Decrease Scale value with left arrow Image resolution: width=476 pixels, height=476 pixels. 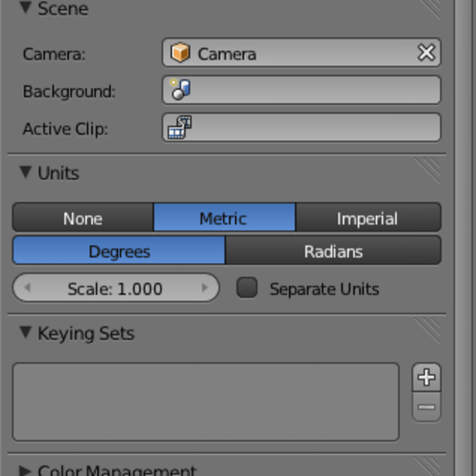pos(27,287)
